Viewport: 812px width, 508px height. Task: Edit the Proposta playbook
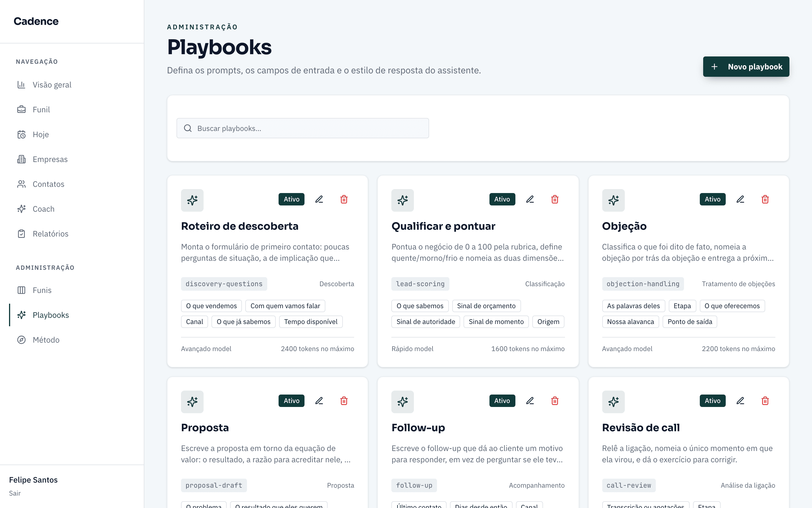(319, 401)
